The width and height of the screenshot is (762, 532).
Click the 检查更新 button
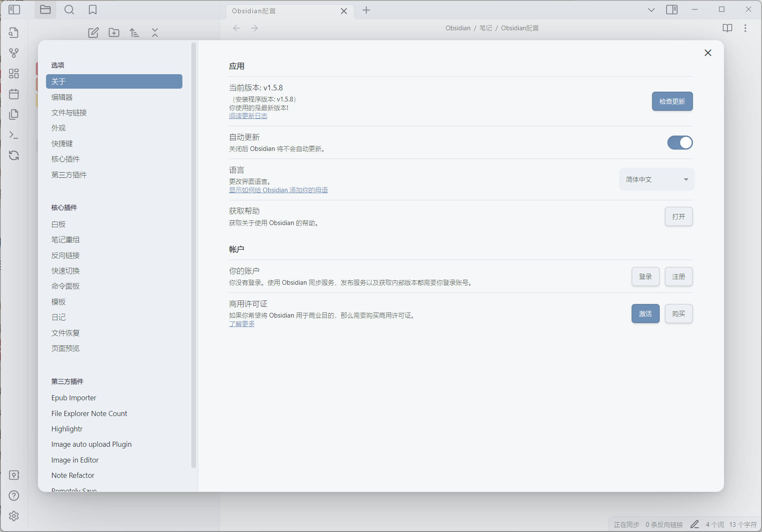click(x=672, y=101)
